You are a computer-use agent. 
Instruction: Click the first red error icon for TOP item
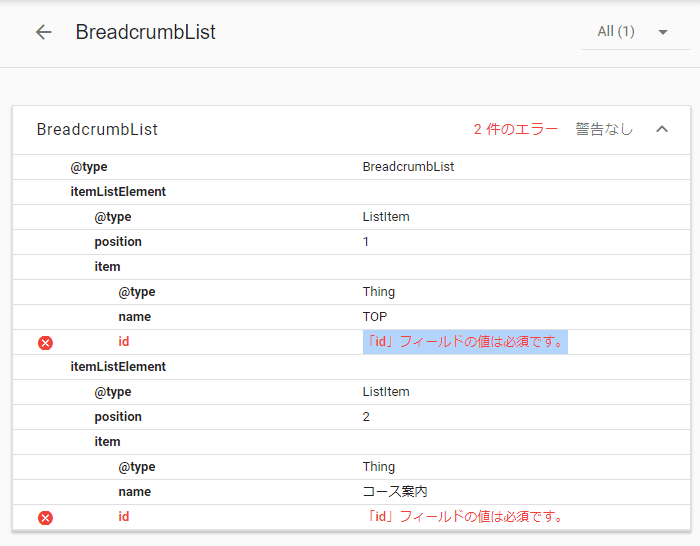45,343
